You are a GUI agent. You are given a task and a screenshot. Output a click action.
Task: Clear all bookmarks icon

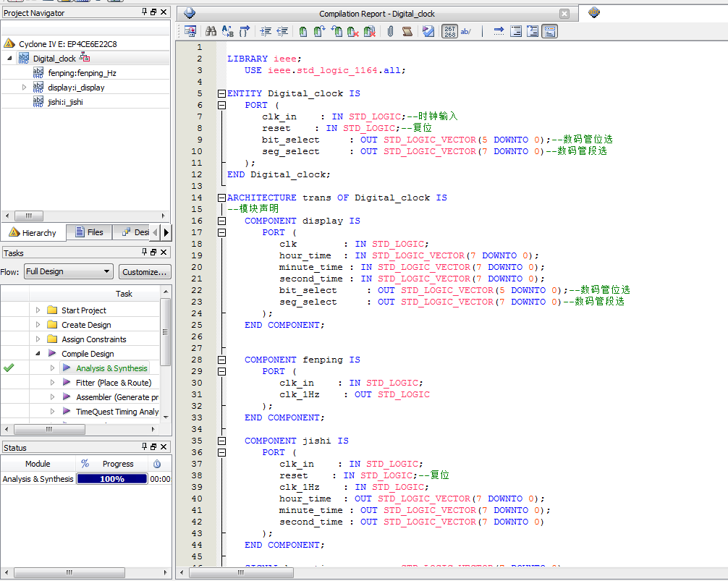pyautogui.click(x=370, y=31)
